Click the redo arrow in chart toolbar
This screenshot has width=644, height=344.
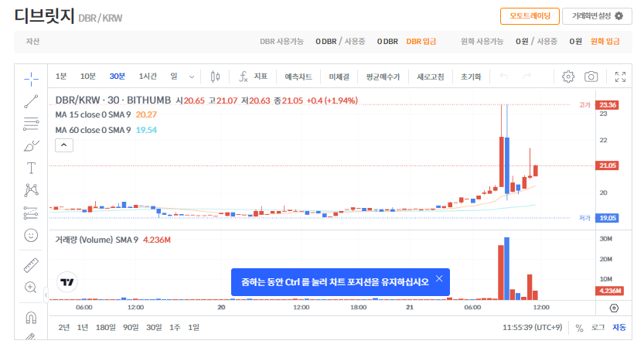point(527,77)
